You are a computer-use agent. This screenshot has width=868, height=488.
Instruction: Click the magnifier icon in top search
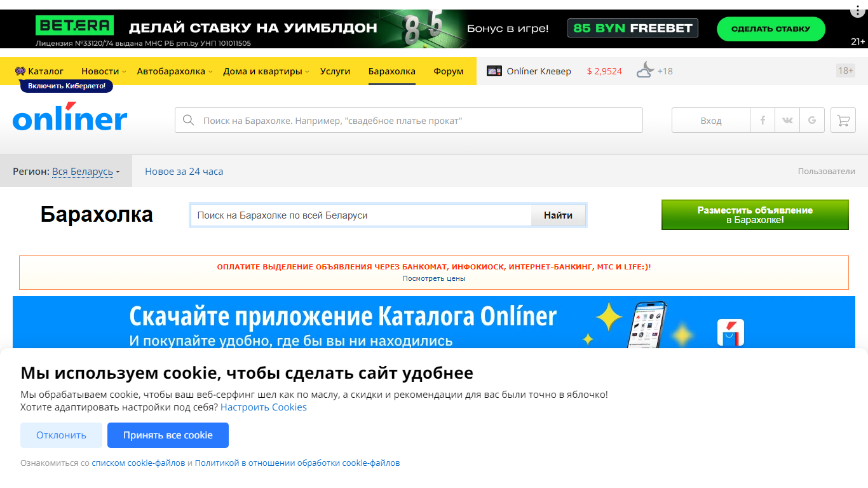188,120
